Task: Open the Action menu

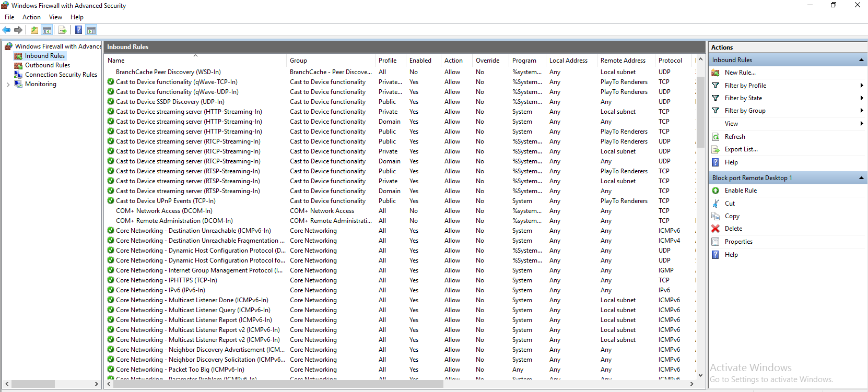Action: [x=31, y=17]
